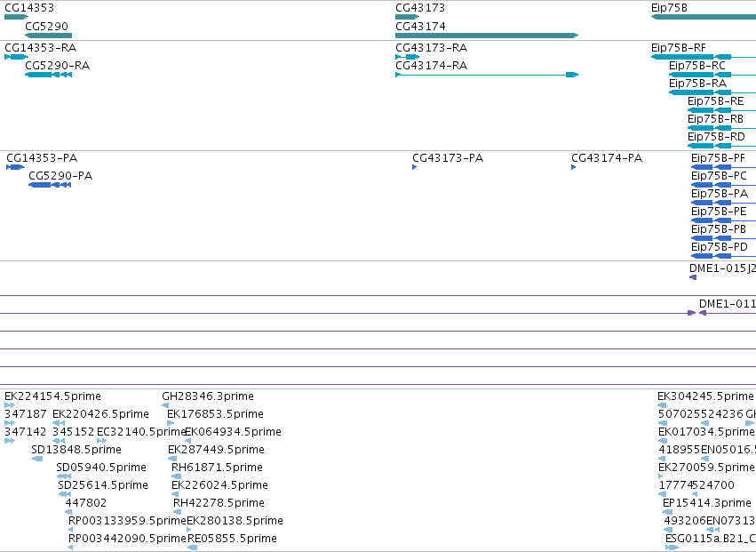Click the RH42278.5prime EST label
Viewport: 756px width, 552px height.
[x=219, y=504]
